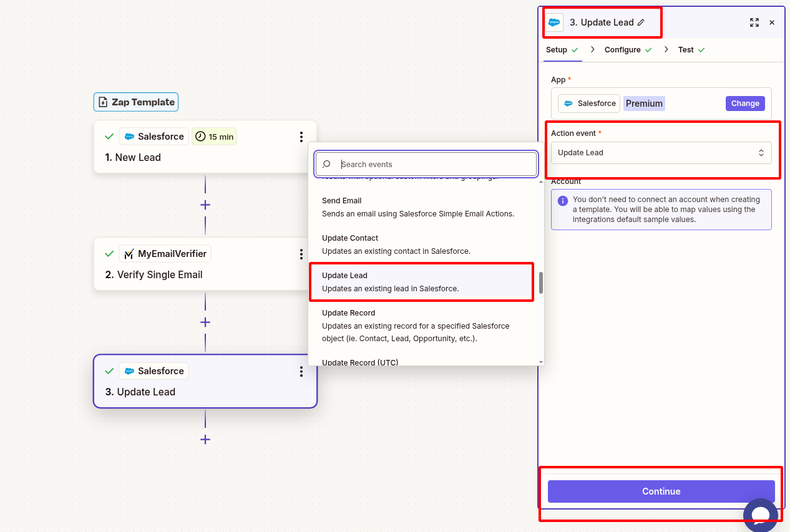The width and height of the screenshot is (790, 532).
Task: Switch to the Configure tab
Action: click(622, 49)
